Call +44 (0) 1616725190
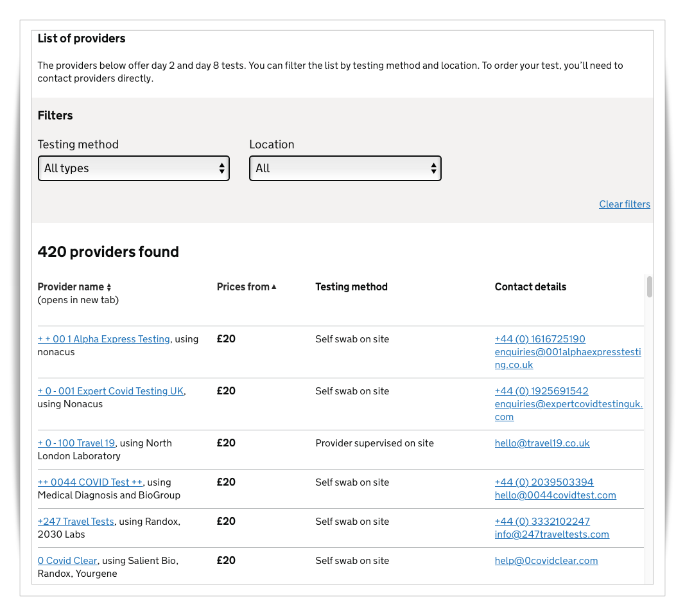This screenshot has height=616, width=685. pyautogui.click(x=540, y=339)
